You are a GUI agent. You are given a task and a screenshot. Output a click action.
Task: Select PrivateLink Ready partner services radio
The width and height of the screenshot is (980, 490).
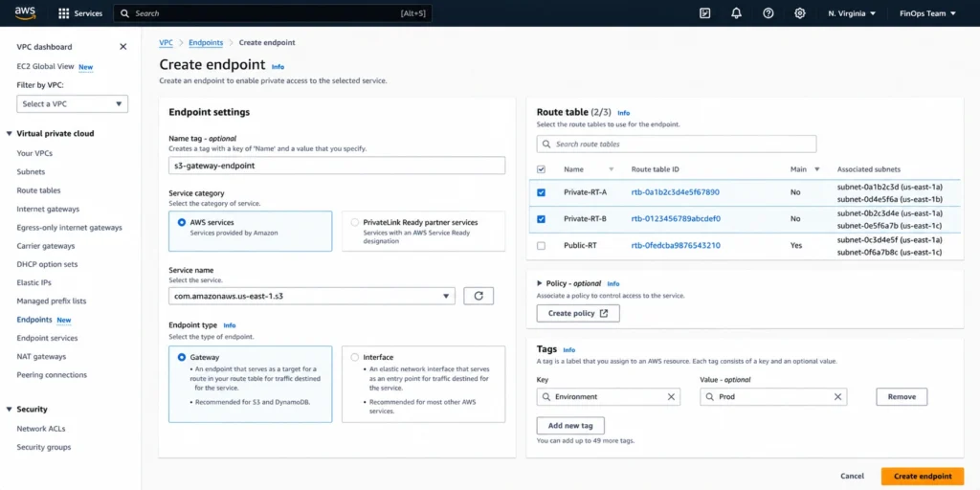click(x=355, y=222)
